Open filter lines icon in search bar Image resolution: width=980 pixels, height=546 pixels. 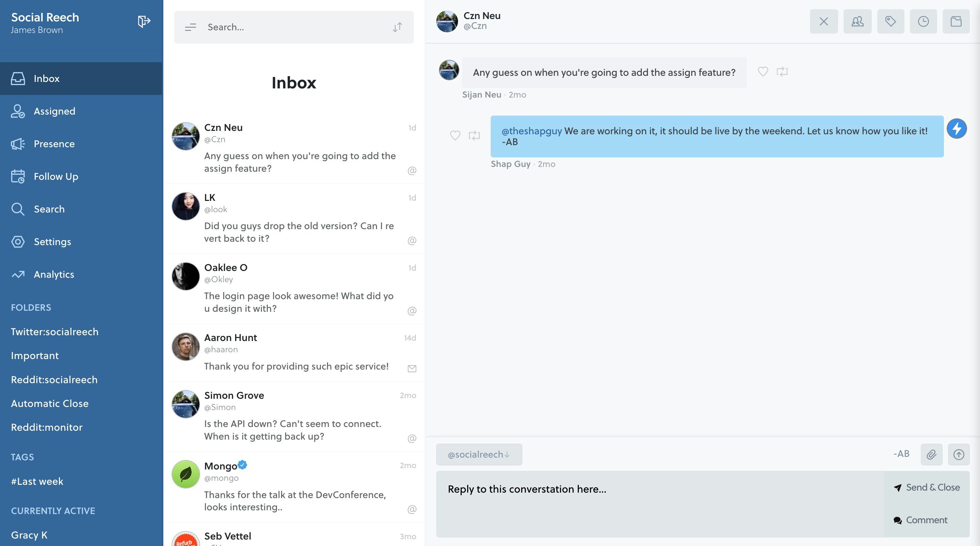(x=190, y=28)
